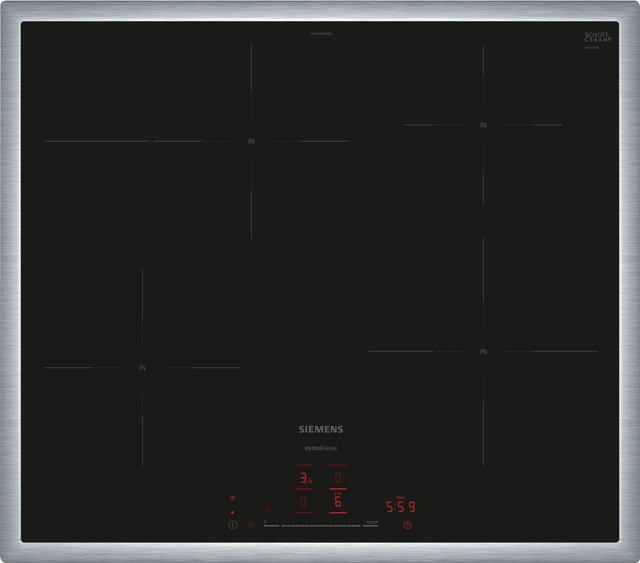Tap the WiFi Home Connect indicator

click(232, 498)
